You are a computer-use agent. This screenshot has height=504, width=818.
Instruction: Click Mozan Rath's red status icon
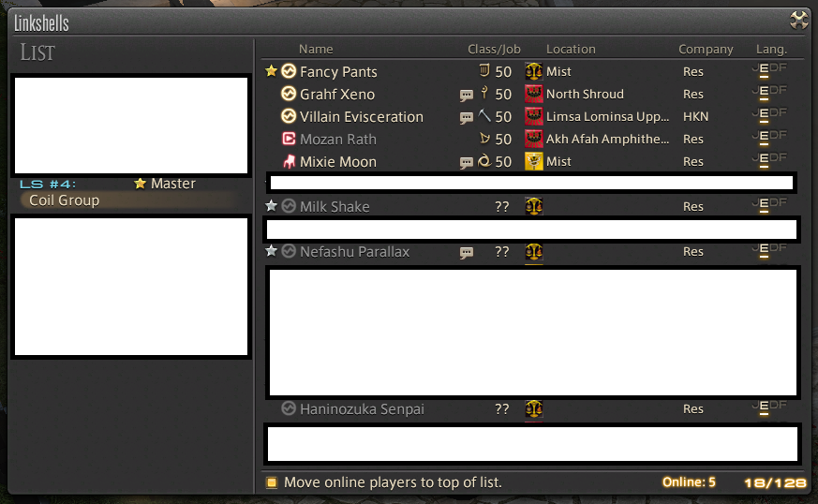click(289, 139)
